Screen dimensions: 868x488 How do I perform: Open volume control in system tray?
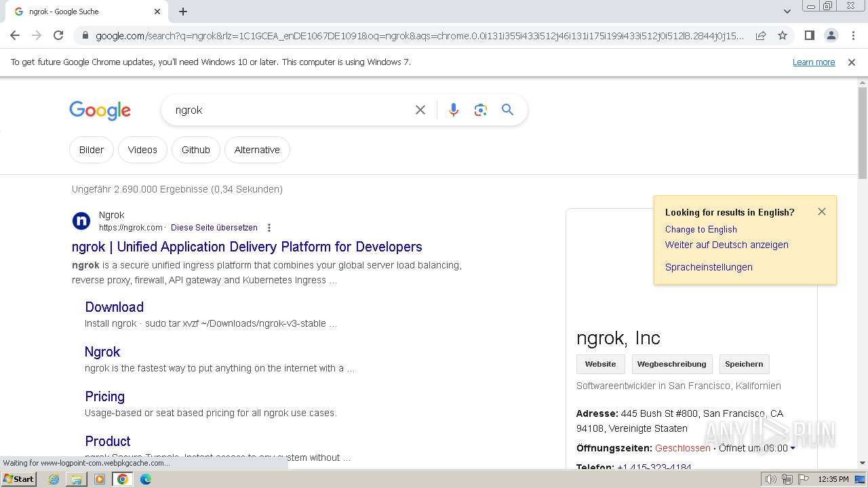pos(771,479)
